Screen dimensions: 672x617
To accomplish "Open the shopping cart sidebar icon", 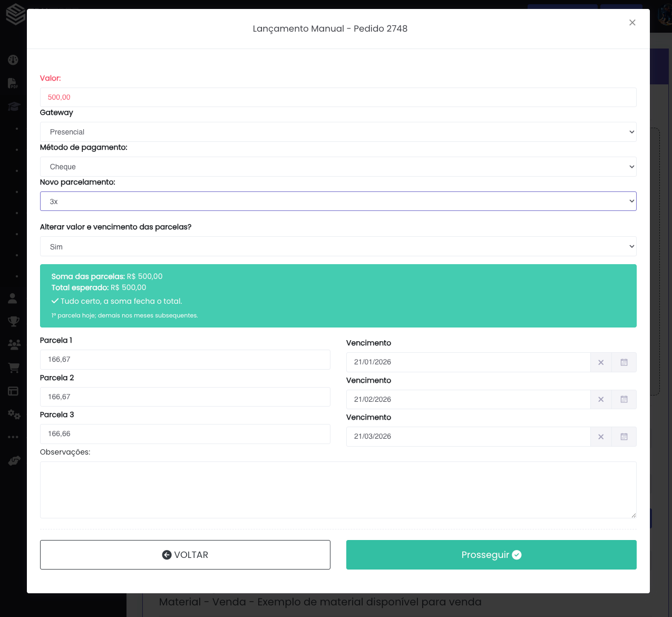I will pos(14,368).
